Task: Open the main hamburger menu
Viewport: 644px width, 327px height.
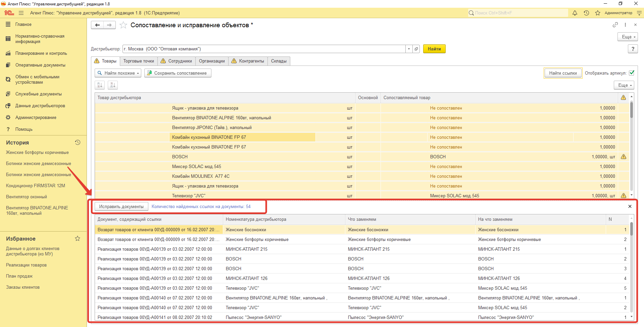Action: point(21,13)
